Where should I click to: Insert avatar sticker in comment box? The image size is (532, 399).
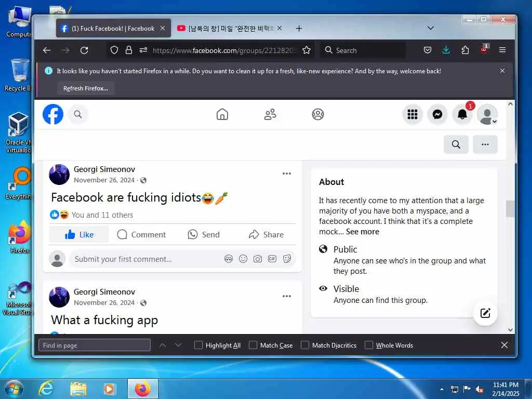pyautogui.click(x=229, y=259)
